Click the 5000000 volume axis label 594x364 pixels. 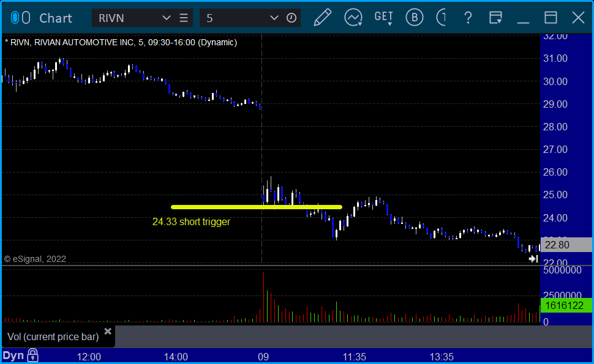[x=563, y=270]
